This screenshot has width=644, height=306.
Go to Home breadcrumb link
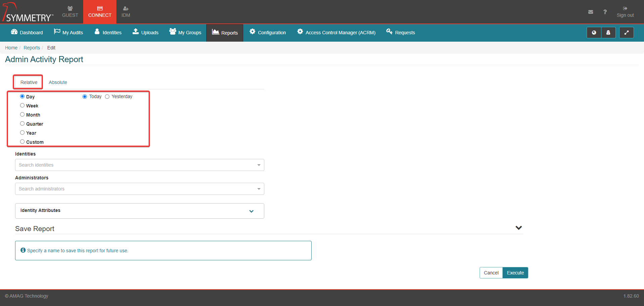point(11,48)
